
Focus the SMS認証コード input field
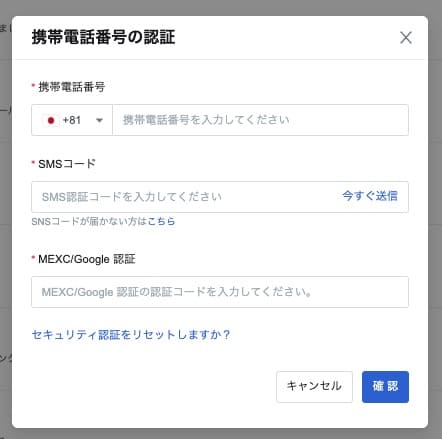tap(183, 197)
